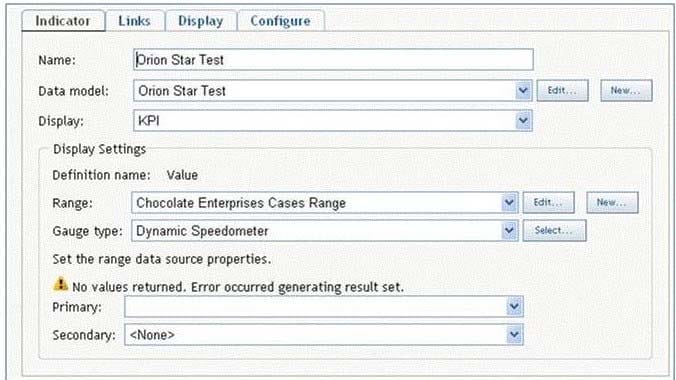676x380 pixels.
Task: Click the Dynamic Speedometer combo box
Action: (x=325, y=231)
